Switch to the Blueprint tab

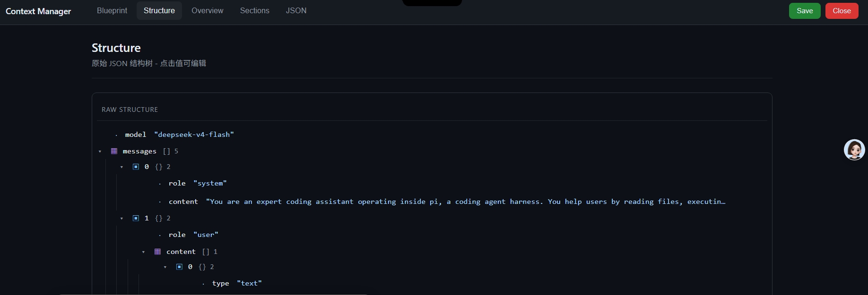click(x=112, y=10)
